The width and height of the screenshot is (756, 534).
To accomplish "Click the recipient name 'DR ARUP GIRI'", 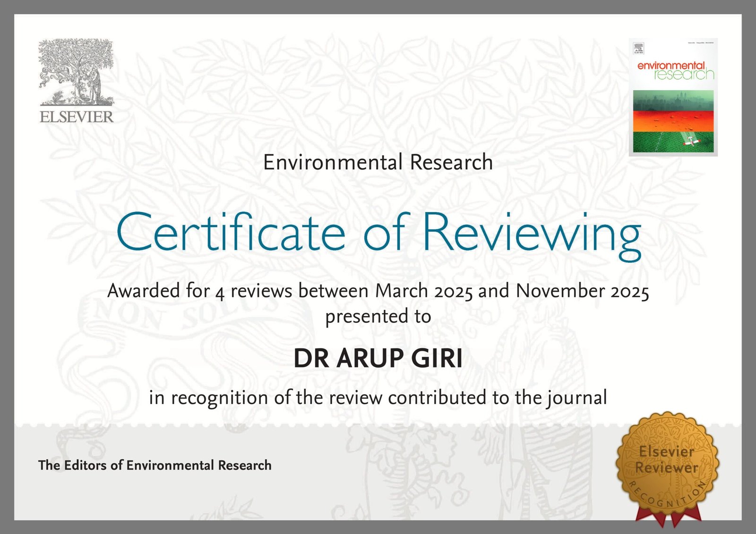I will (378, 358).
